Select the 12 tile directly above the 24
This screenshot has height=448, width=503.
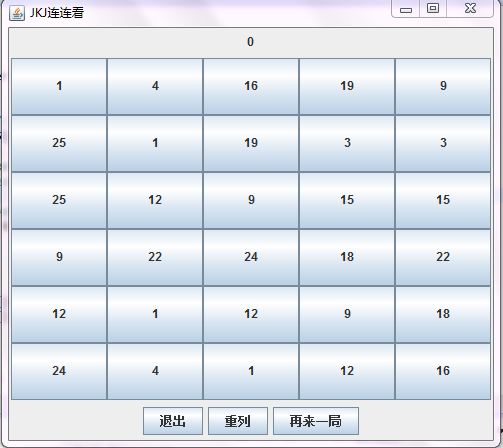59,315
